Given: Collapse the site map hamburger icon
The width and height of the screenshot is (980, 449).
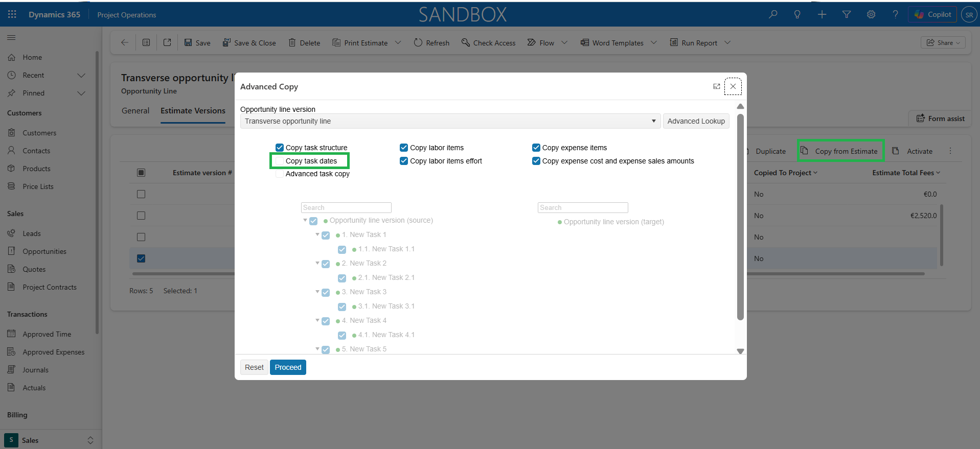Looking at the screenshot, I should [x=11, y=37].
